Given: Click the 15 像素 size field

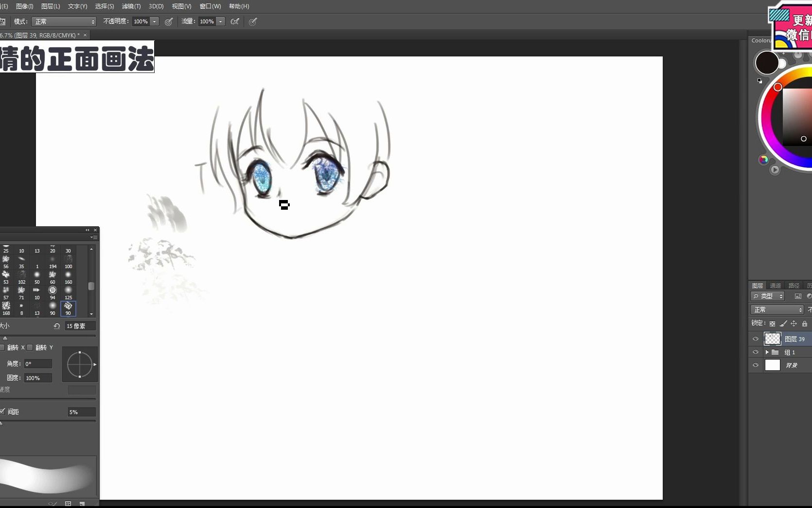Looking at the screenshot, I should click(80, 326).
